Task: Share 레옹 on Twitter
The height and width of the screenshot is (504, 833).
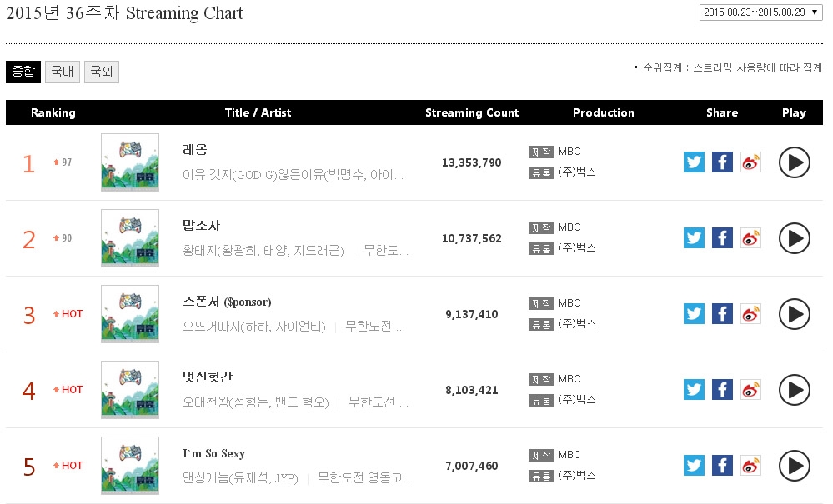Action: [x=694, y=162]
